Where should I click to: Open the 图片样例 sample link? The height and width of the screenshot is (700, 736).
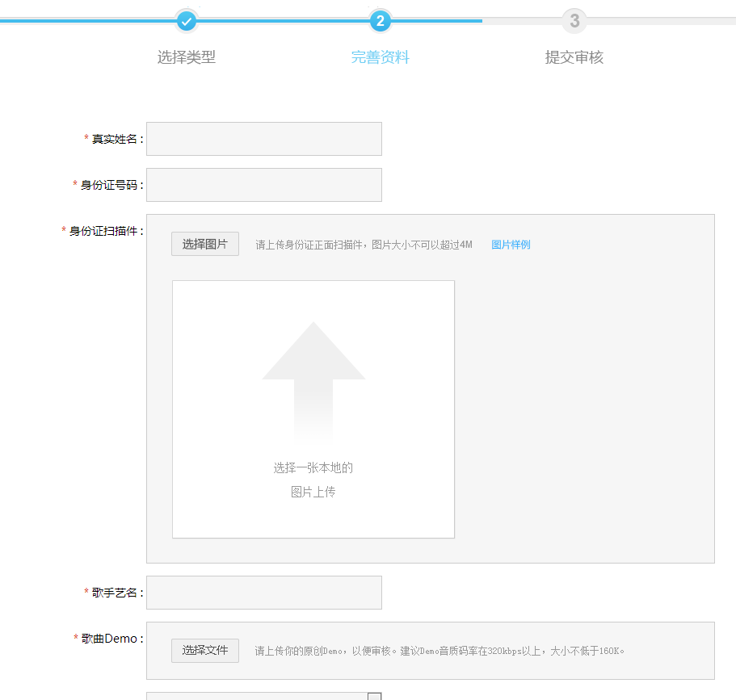pyautogui.click(x=511, y=244)
